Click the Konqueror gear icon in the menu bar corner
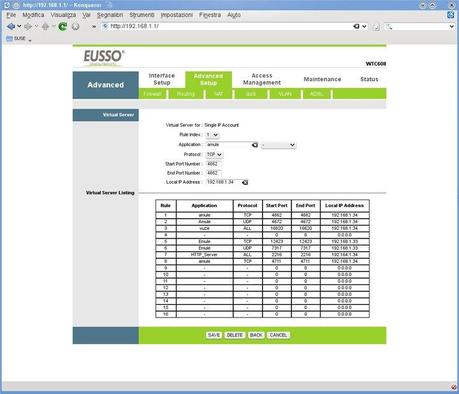459x394 pixels. 451,15
